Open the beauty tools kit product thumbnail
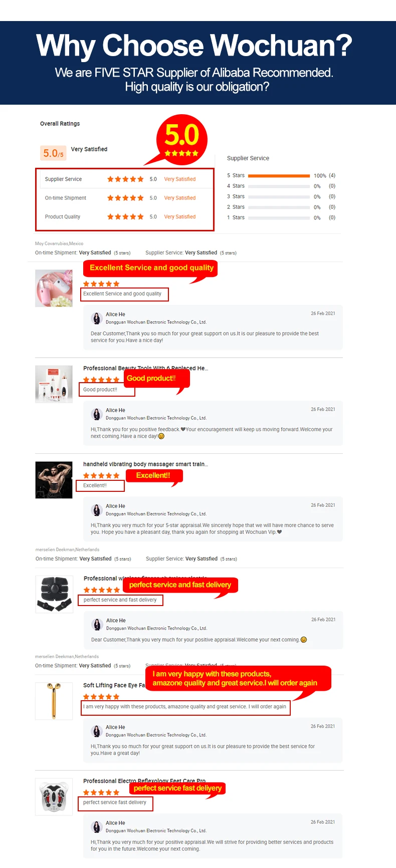The image size is (396, 868). point(54,384)
